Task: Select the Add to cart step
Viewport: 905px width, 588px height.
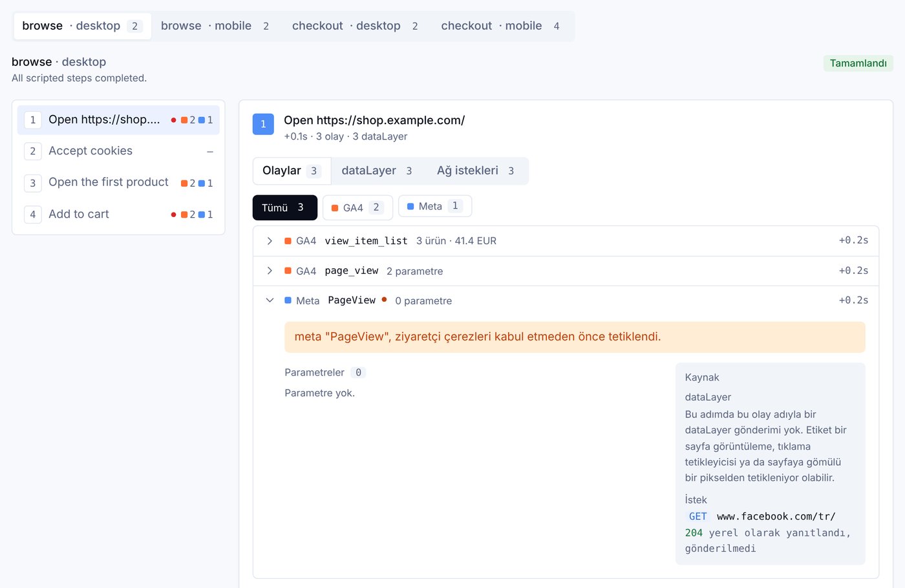Action: click(x=118, y=215)
